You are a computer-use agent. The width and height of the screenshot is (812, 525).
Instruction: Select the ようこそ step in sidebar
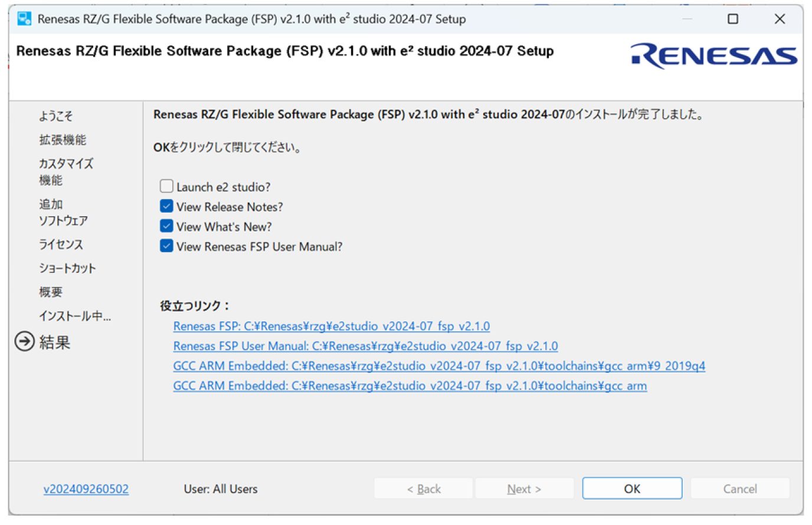click(x=56, y=116)
